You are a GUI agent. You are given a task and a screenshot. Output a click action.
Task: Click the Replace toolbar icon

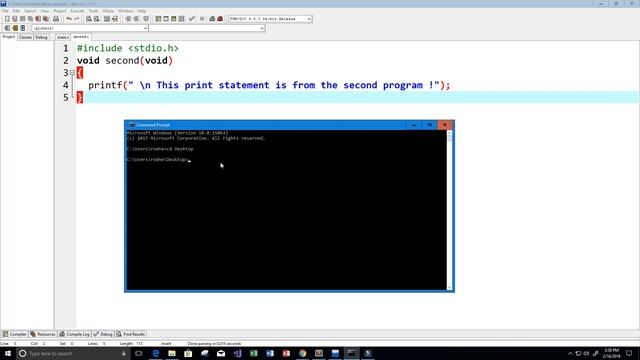pos(97,19)
